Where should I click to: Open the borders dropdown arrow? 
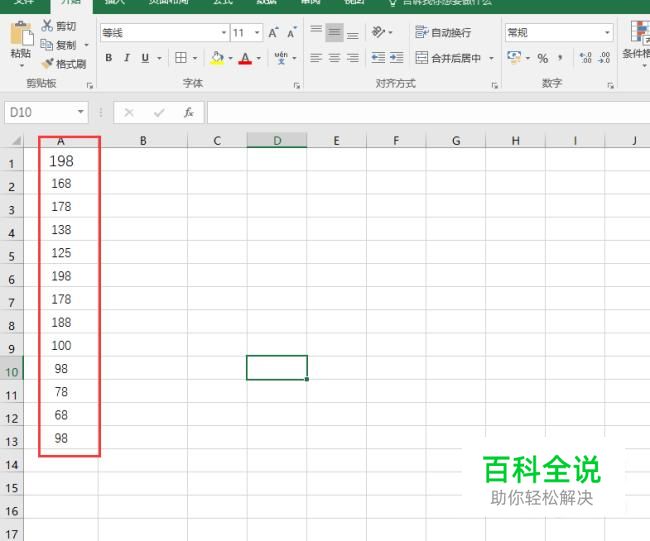(195, 58)
